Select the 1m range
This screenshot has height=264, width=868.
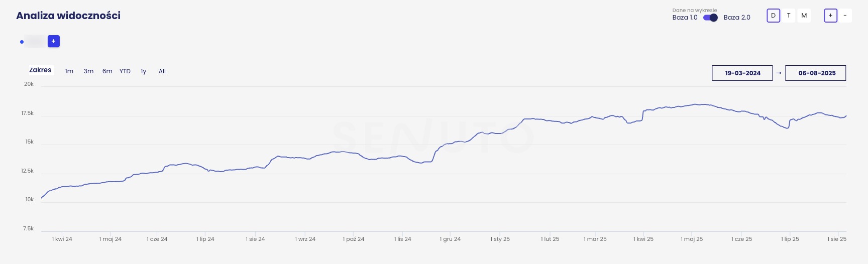pos(69,71)
